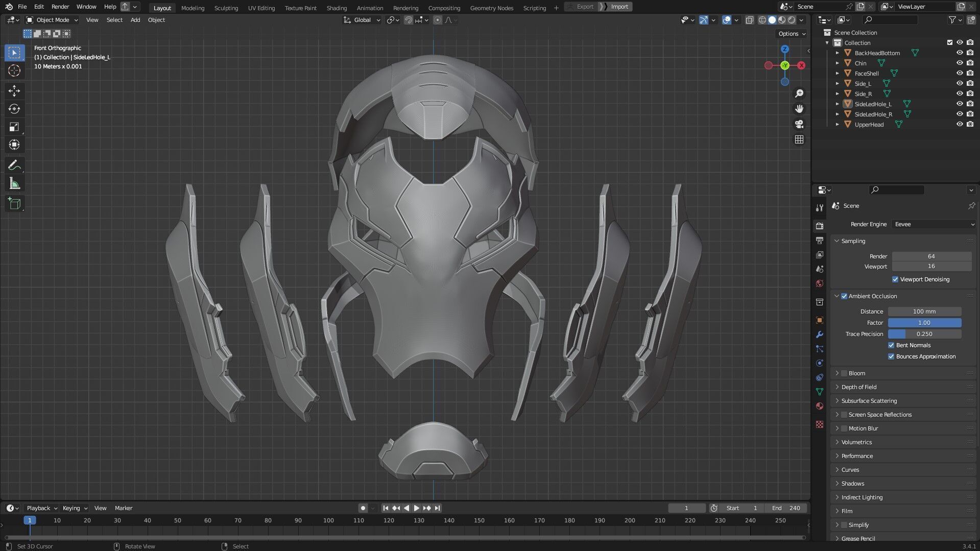
Task: Uncheck Viewport Denoising
Action: click(x=895, y=279)
